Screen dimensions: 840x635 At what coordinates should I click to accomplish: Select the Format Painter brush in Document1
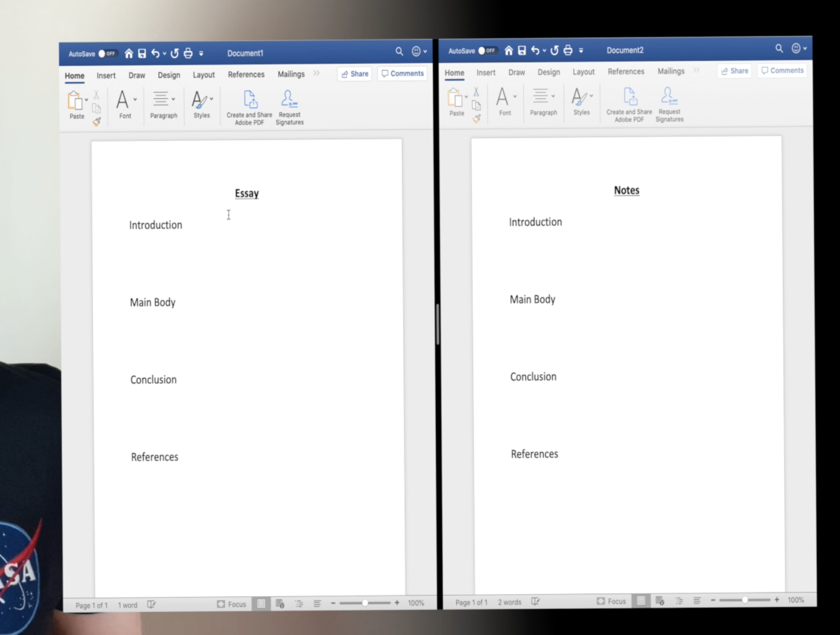97,121
